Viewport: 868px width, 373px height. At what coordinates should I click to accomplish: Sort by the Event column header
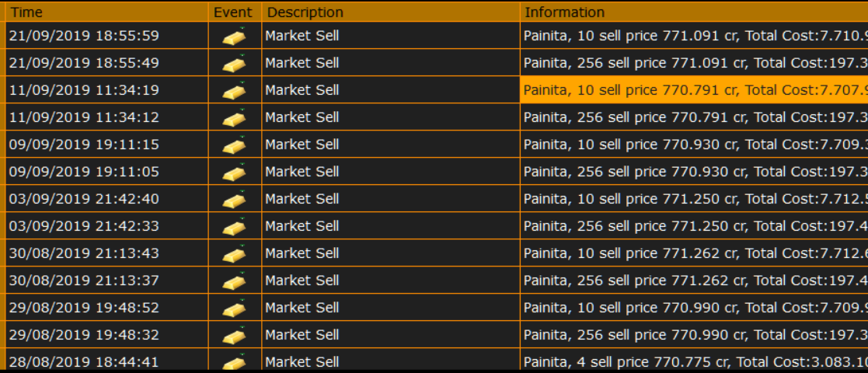(x=235, y=12)
